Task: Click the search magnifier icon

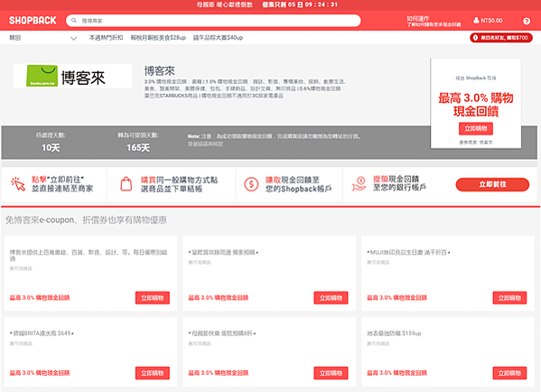Action: 73,21
